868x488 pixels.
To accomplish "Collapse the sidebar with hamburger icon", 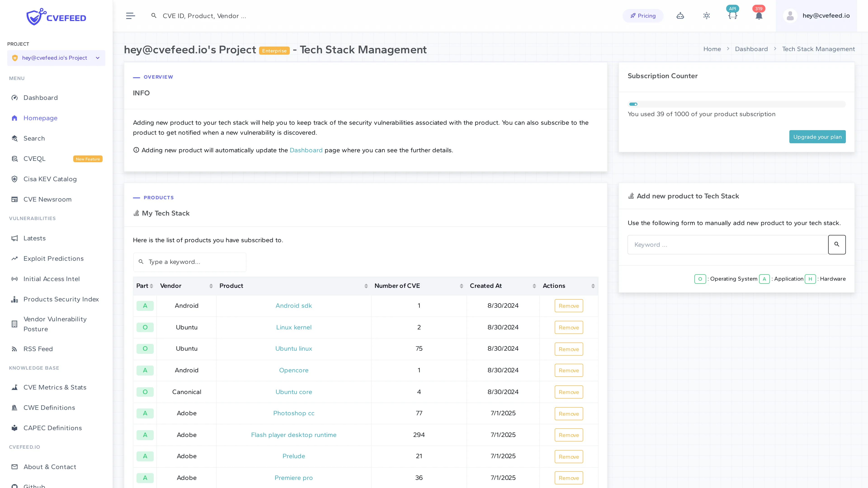I will pos(130,16).
